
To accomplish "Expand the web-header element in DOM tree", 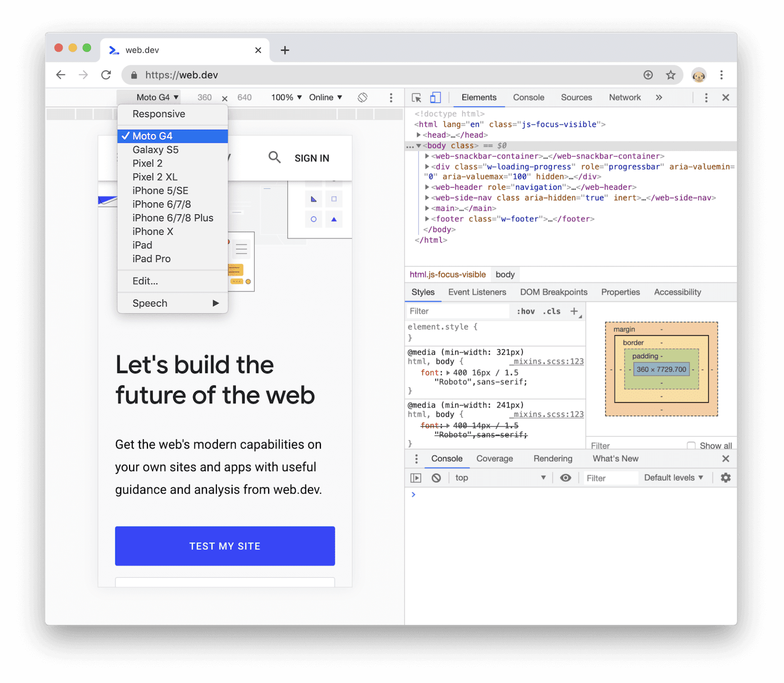I will pyautogui.click(x=428, y=187).
